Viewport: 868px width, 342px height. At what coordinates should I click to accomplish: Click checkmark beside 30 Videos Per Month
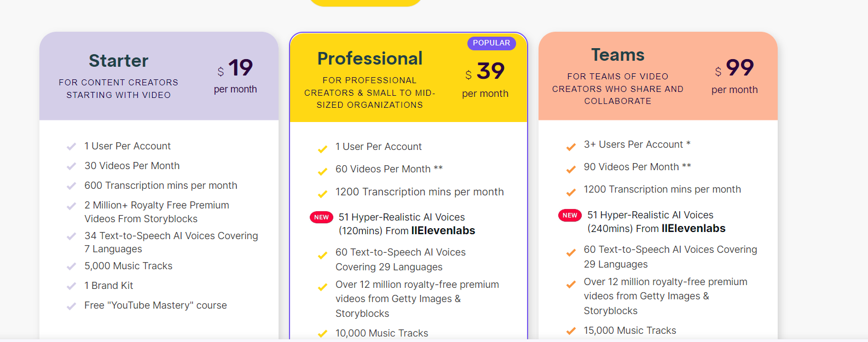click(x=71, y=166)
